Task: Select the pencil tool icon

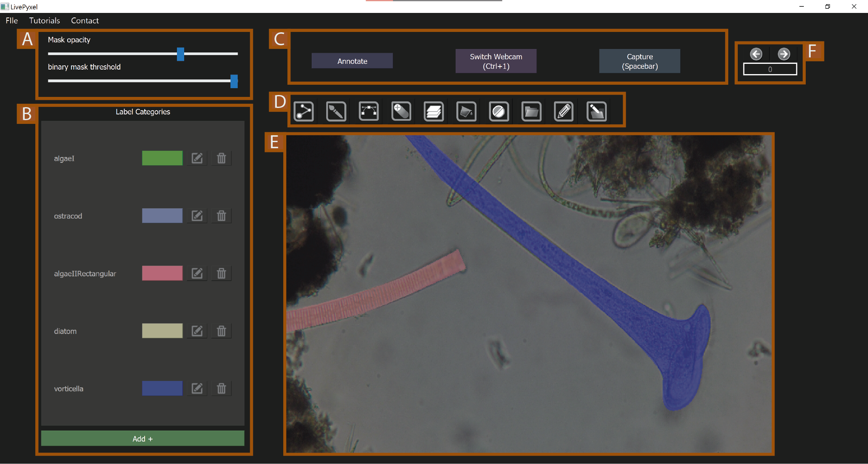Action: pos(563,112)
